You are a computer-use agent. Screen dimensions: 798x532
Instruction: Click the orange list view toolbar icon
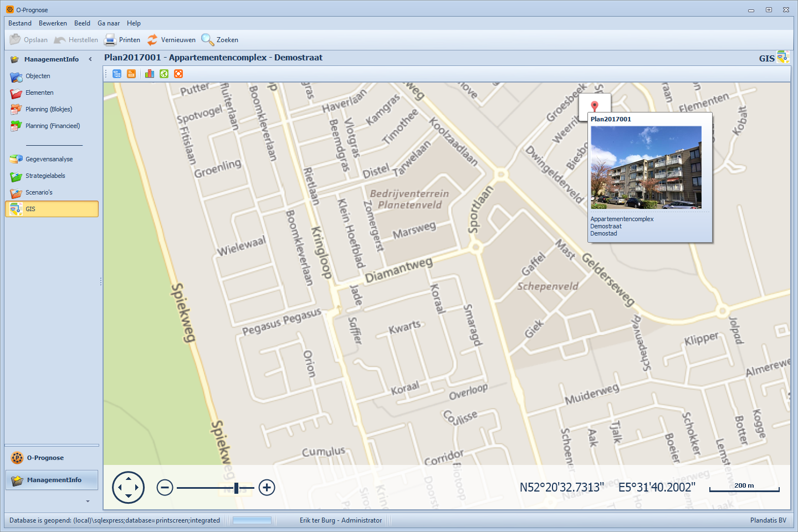(x=131, y=74)
